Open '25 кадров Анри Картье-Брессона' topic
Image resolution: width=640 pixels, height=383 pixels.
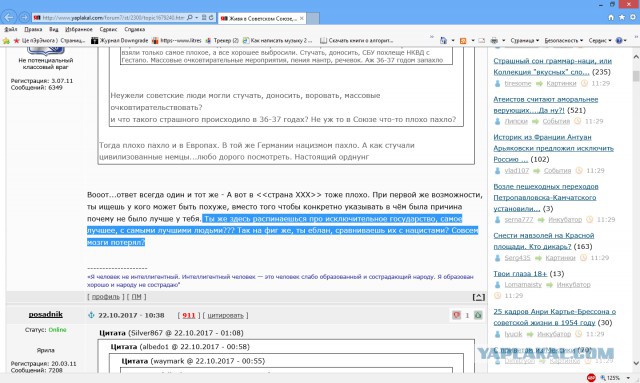(554, 317)
